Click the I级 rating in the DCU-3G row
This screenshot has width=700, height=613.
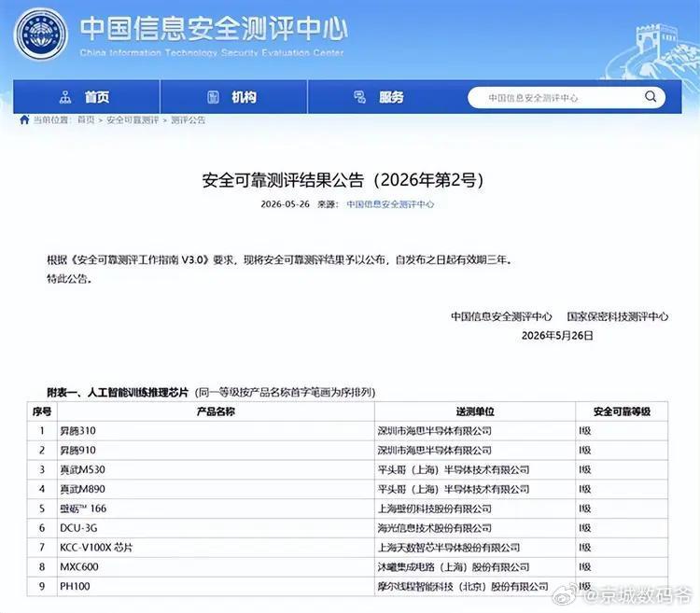pos(585,528)
